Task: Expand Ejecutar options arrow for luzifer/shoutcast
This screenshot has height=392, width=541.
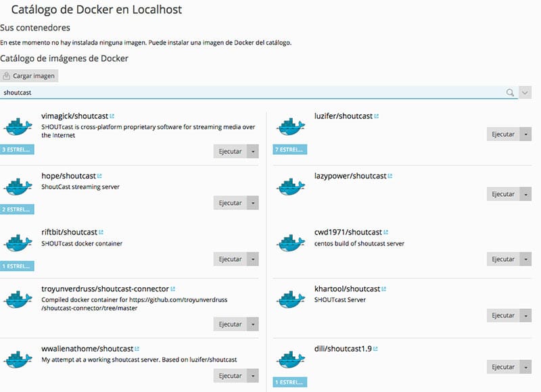Action: 526,134
